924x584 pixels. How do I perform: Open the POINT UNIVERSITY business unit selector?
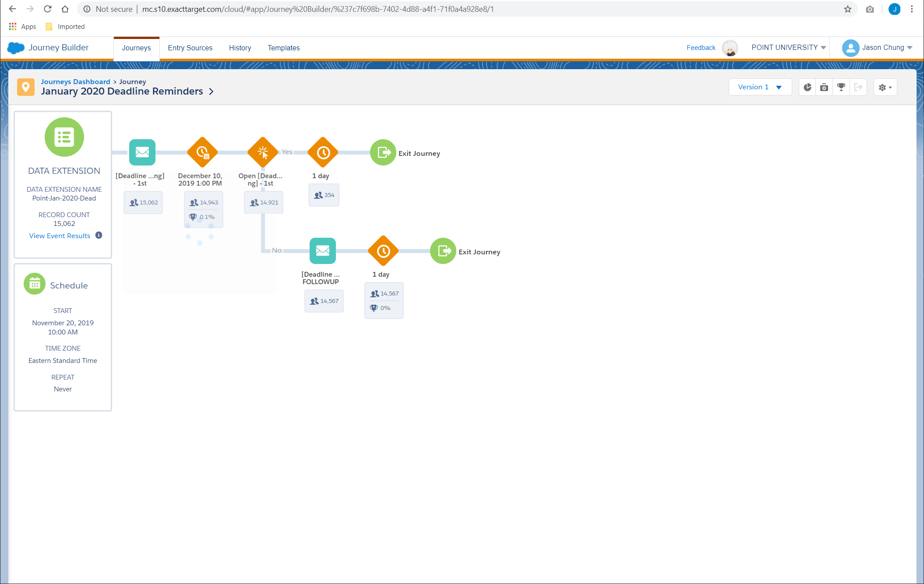click(x=787, y=47)
